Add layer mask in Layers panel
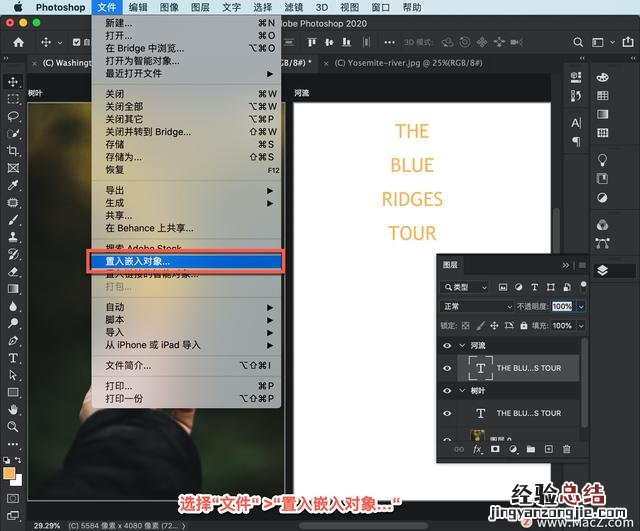Viewport: 640px width, 531px height. pyautogui.click(x=495, y=449)
